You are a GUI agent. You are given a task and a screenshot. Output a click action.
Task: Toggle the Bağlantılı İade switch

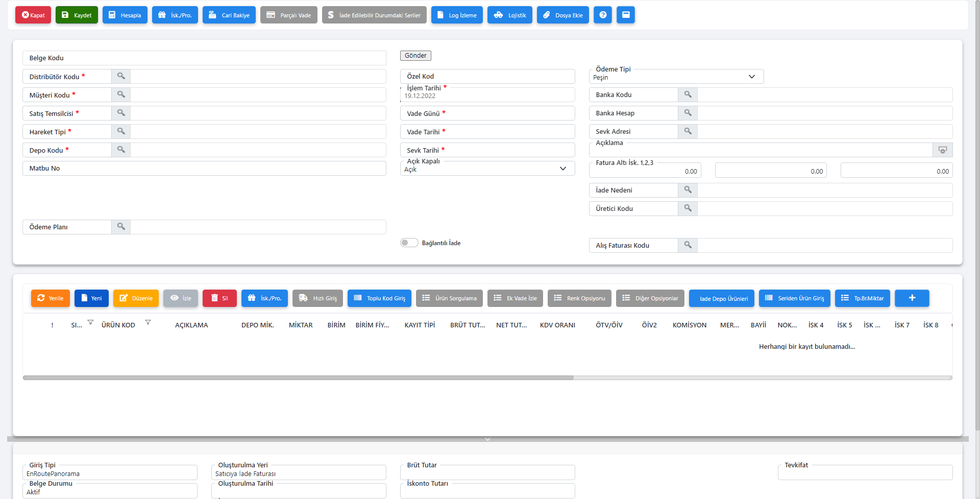tap(409, 243)
